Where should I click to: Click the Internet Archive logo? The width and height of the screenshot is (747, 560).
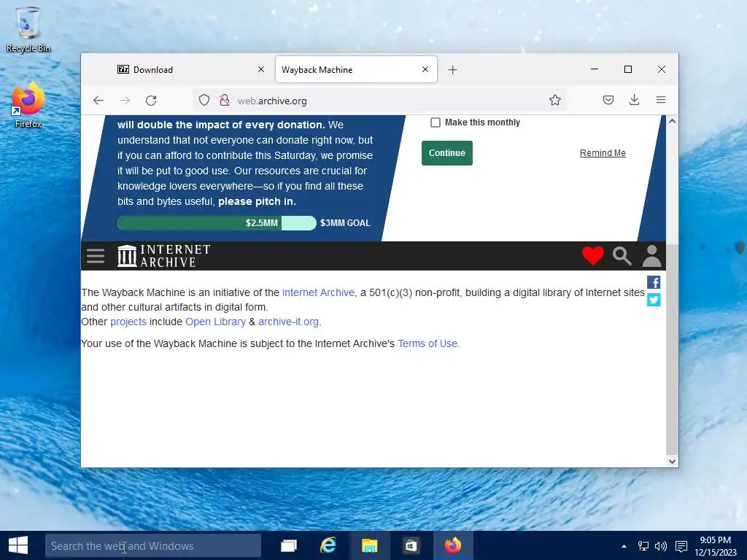tap(163, 256)
